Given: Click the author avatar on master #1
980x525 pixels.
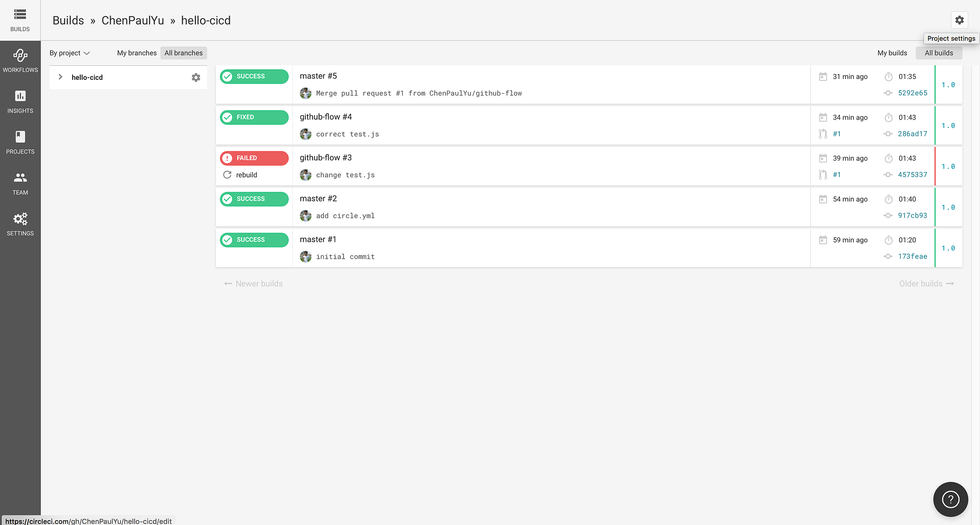Looking at the screenshot, I should pyautogui.click(x=305, y=256).
